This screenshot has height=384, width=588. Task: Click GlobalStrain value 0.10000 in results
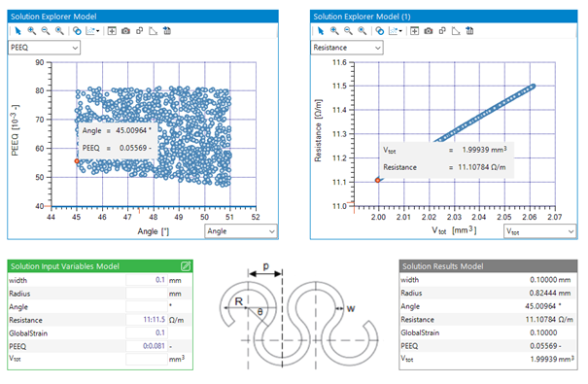click(543, 332)
